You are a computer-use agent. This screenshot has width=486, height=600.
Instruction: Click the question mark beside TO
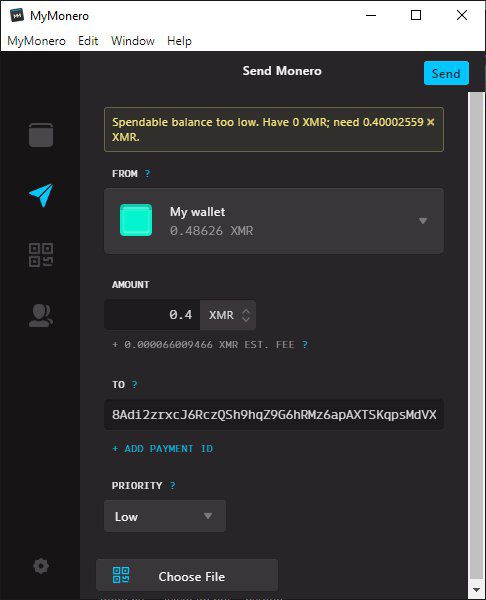[x=134, y=385]
